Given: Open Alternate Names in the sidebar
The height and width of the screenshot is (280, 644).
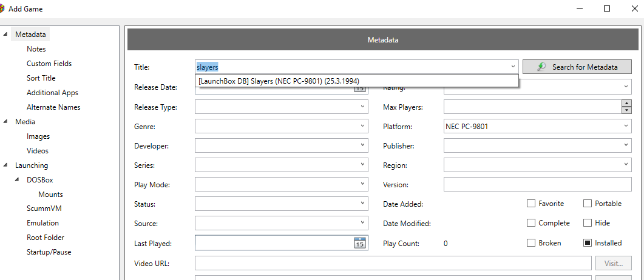Looking at the screenshot, I should point(53,107).
